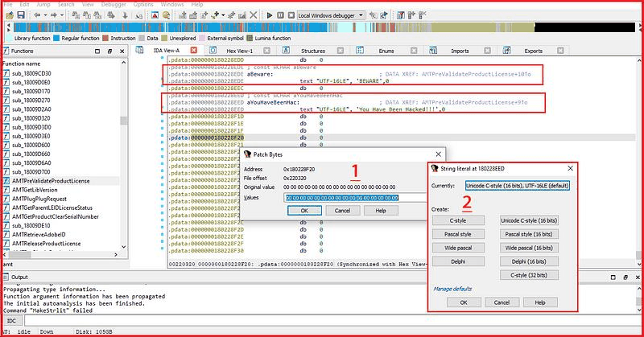Viewport: 644px width, 337px height.
Task: Click the IDC button beside the command line
Action: [x=12, y=321]
